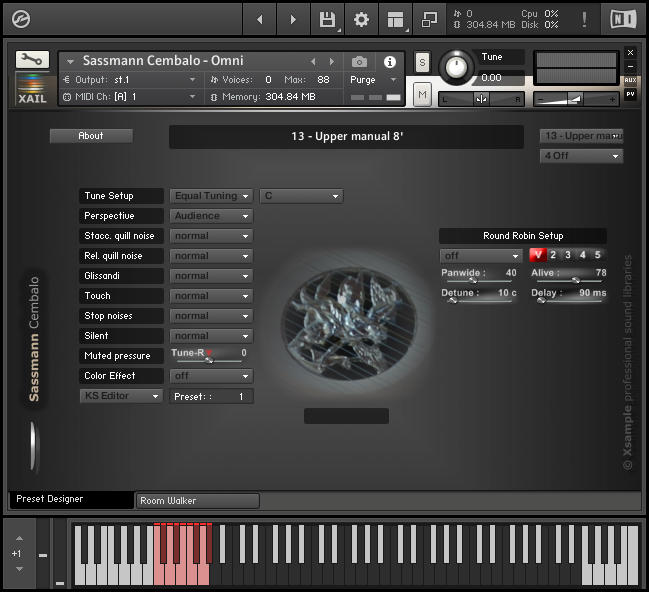The image size is (649, 592).
Task: Toggle the Mute M button
Action: 422,94
